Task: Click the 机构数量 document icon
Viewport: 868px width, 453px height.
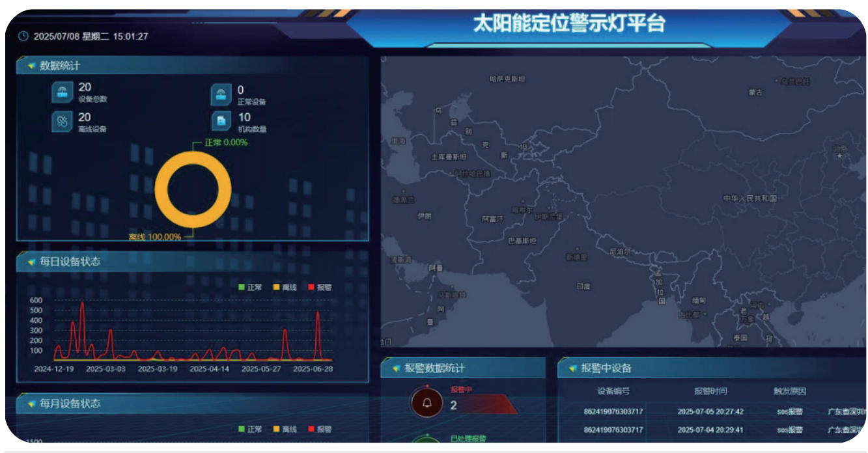Action: coord(221,122)
